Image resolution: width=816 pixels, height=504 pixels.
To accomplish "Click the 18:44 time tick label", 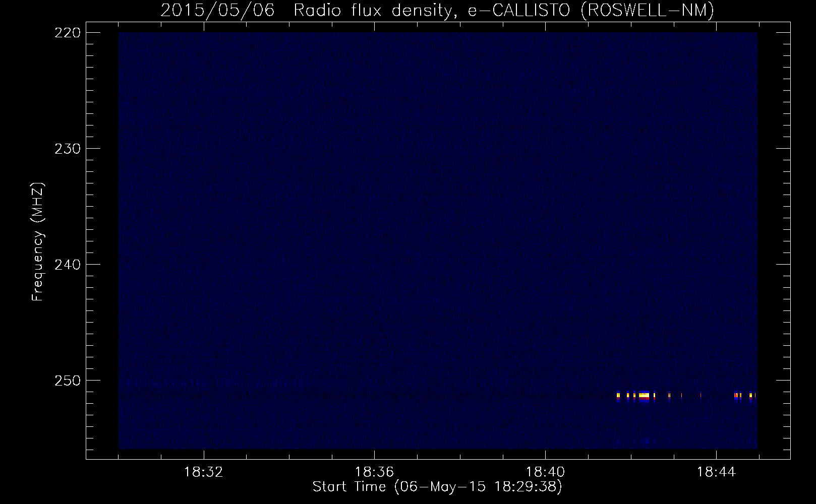I will click(x=716, y=472).
